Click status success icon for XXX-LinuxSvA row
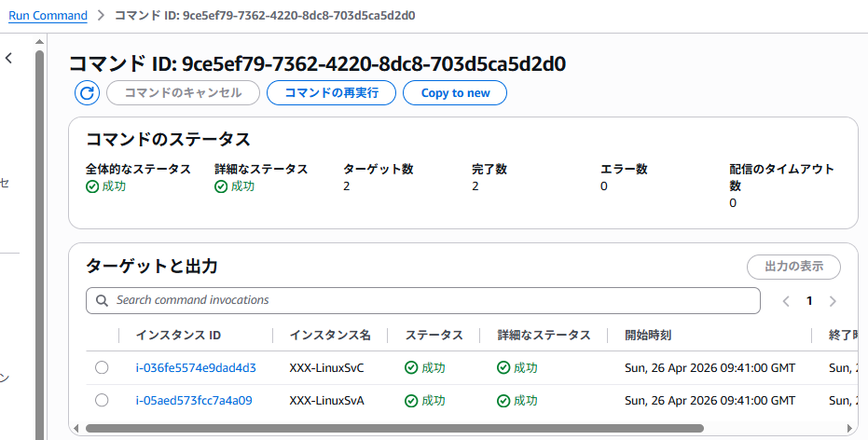Image resolution: width=868 pixels, height=440 pixels. pos(411,401)
